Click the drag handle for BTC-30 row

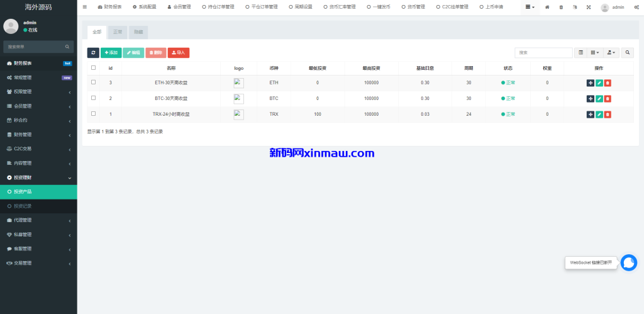[x=590, y=99]
